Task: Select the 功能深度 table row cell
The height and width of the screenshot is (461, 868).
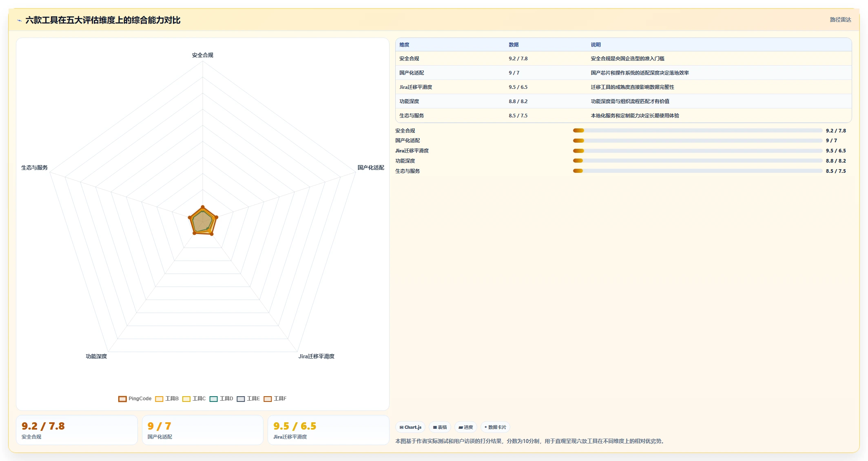Action: [x=409, y=101]
